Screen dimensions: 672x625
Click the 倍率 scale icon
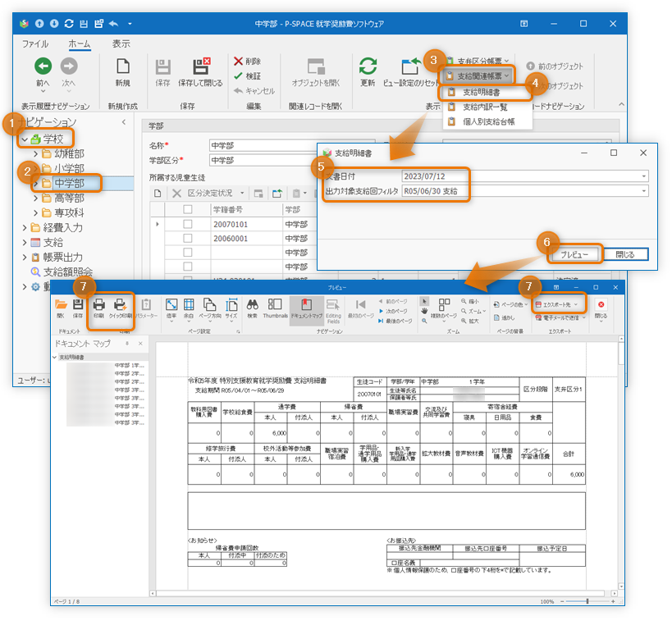[x=171, y=304]
